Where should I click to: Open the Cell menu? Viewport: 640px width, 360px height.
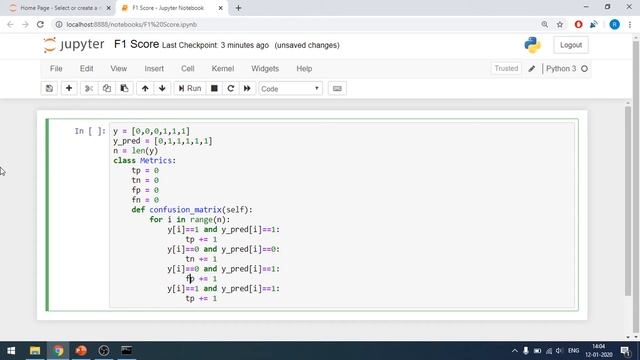click(188, 69)
